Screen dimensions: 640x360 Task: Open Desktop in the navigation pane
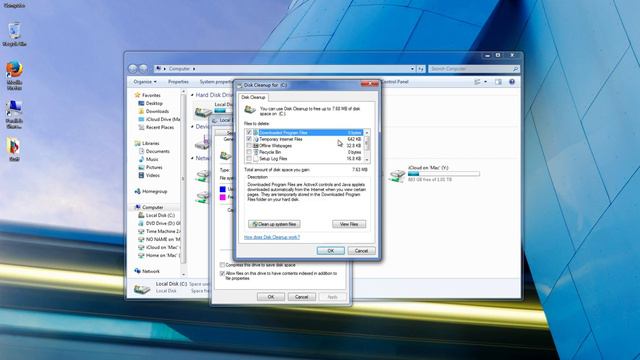click(x=154, y=103)
